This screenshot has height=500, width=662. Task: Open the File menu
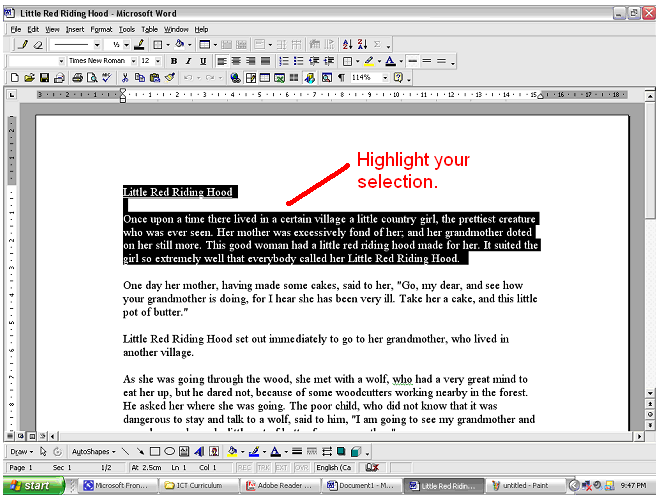click(x=16, y=29)
